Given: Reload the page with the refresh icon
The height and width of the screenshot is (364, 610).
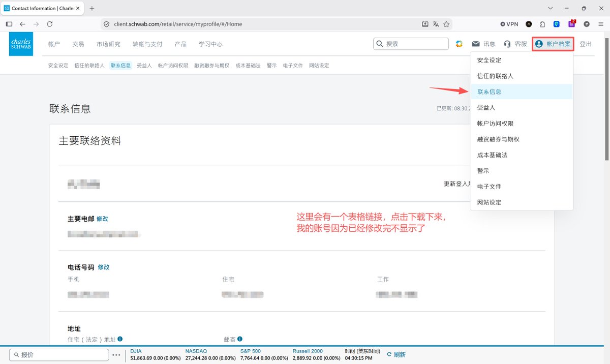Looking at the screenshot, I should click(x=50, y=24).
